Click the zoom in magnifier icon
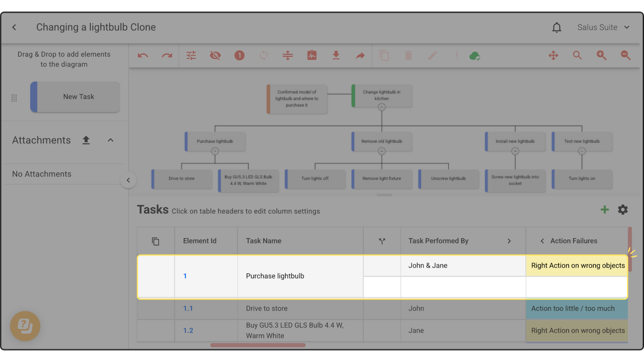Screen dimensions: 644x362 [x=601, y=56]
